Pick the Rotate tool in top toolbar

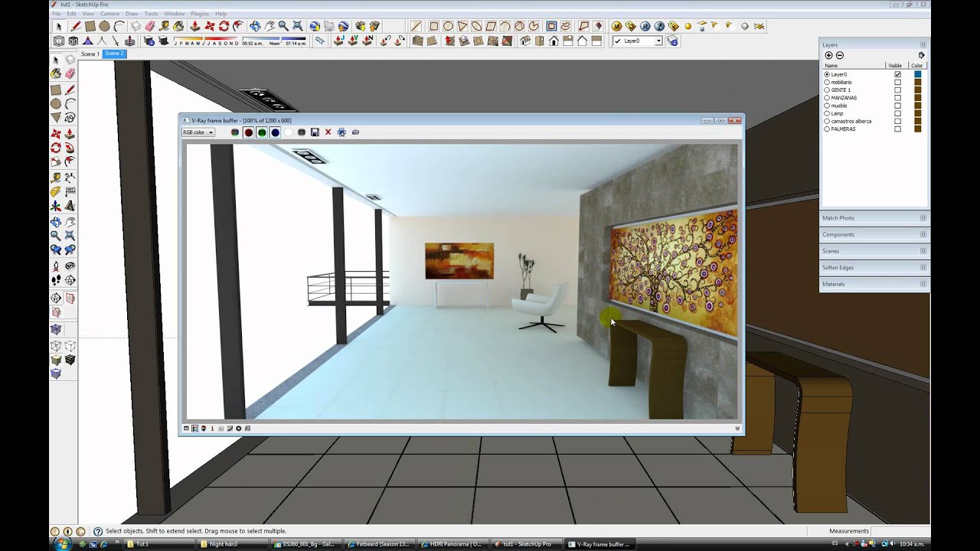pos(224,26)
